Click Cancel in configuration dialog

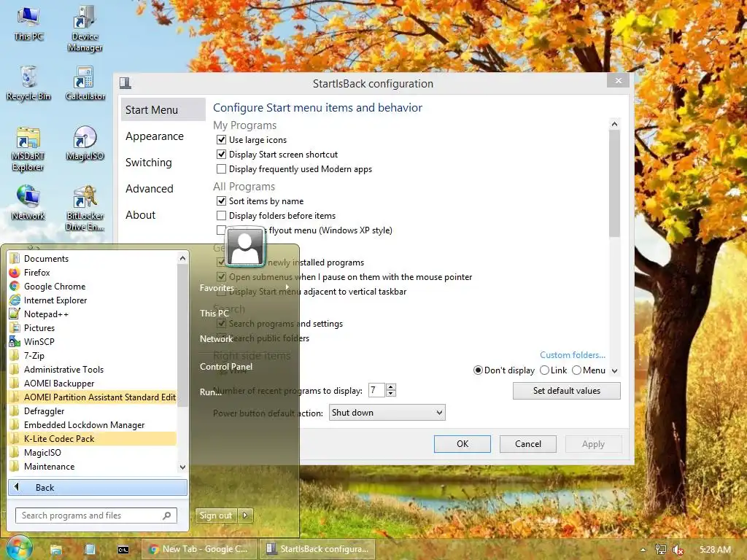coord(528,444)
